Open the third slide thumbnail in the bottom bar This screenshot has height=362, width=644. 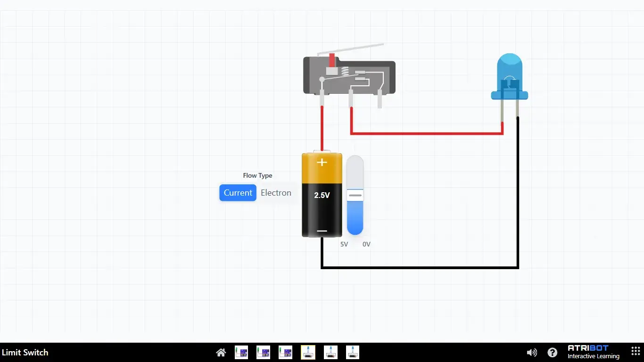285,352
